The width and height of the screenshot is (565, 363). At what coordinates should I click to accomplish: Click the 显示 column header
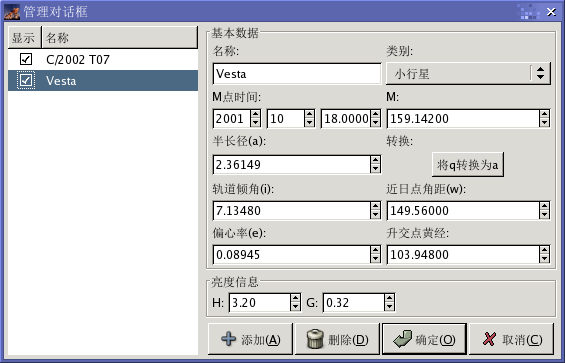click(25, 37)
